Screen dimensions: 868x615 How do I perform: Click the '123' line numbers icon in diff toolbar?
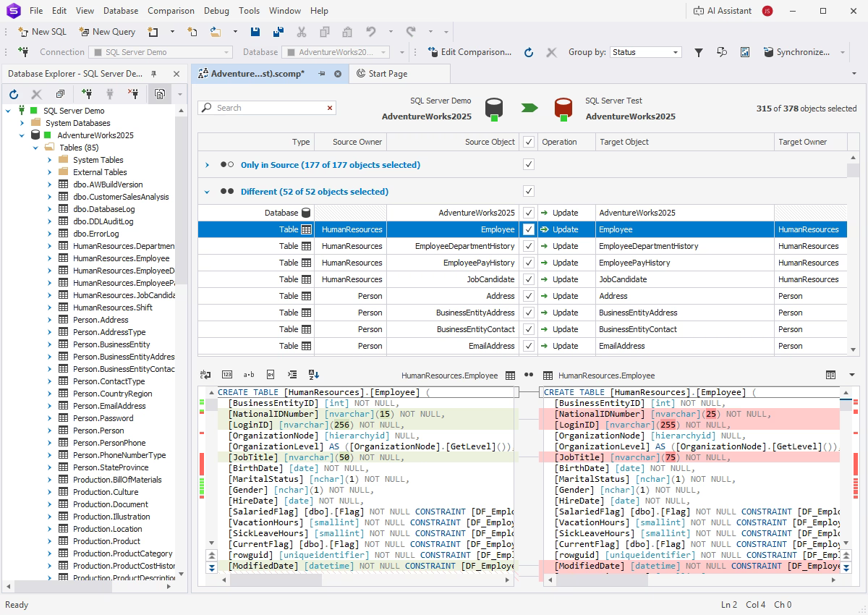click(x=227, y=375)
